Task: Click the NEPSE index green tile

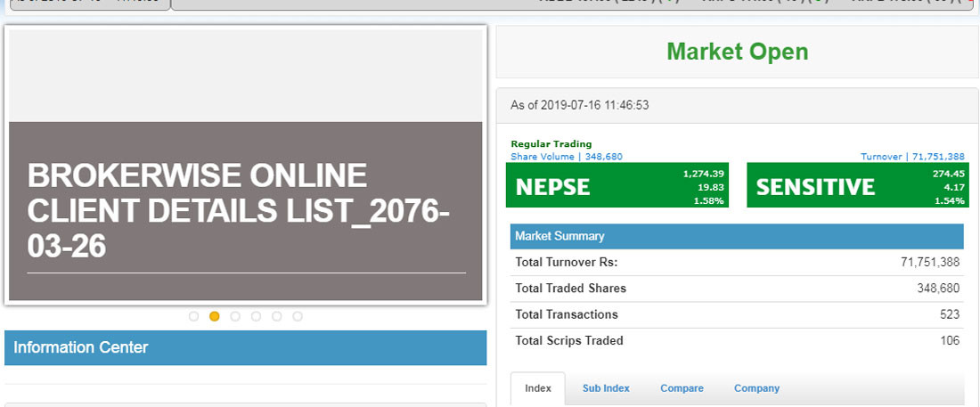Action: pos(617,185)
